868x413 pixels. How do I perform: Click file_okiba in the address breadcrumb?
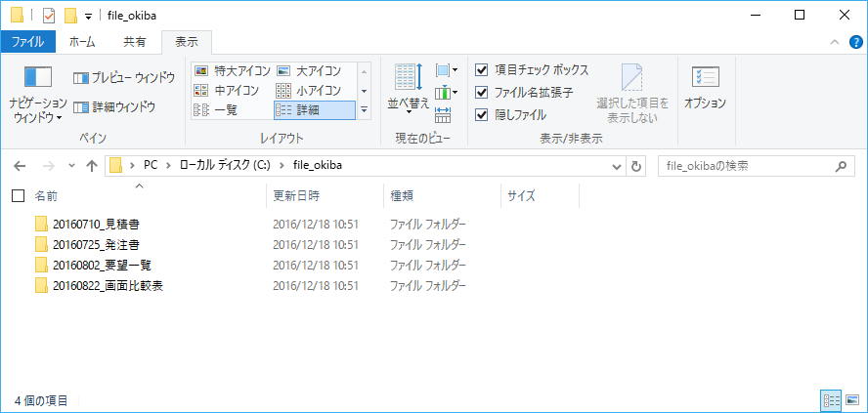318,166
